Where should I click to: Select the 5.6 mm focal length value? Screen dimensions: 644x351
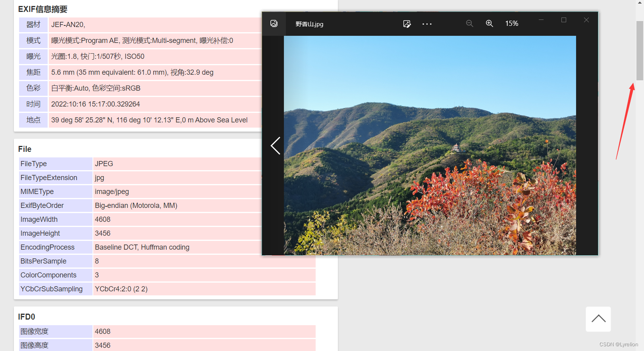tap(132, 72)
